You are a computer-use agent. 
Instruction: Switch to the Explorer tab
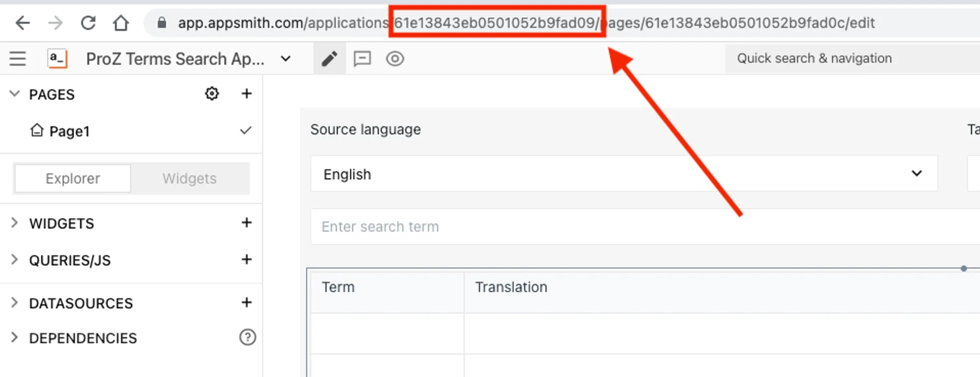[x=72, y=178]
